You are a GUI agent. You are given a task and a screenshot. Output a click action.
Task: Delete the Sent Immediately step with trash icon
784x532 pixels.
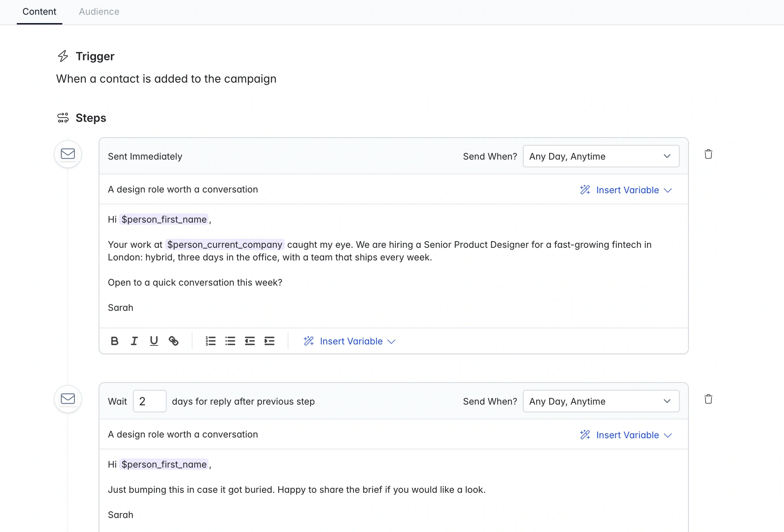point(708,154)
